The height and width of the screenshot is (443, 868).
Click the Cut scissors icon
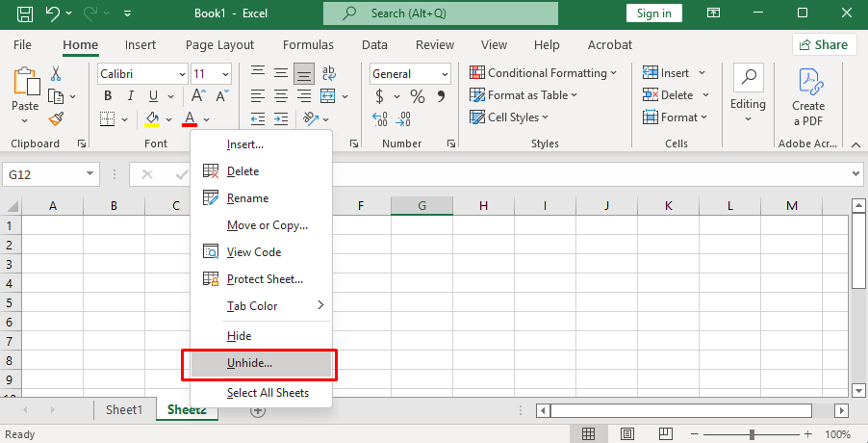(56, 73)
